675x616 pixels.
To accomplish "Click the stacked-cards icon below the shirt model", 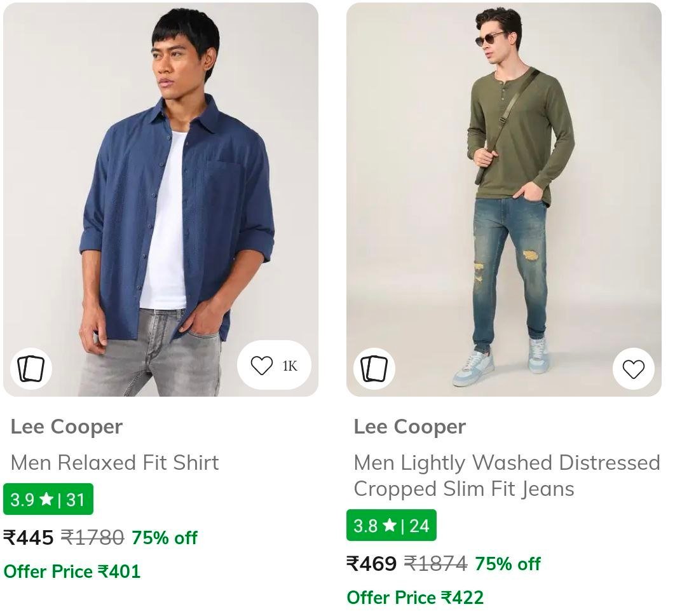I will pos(31,367).
